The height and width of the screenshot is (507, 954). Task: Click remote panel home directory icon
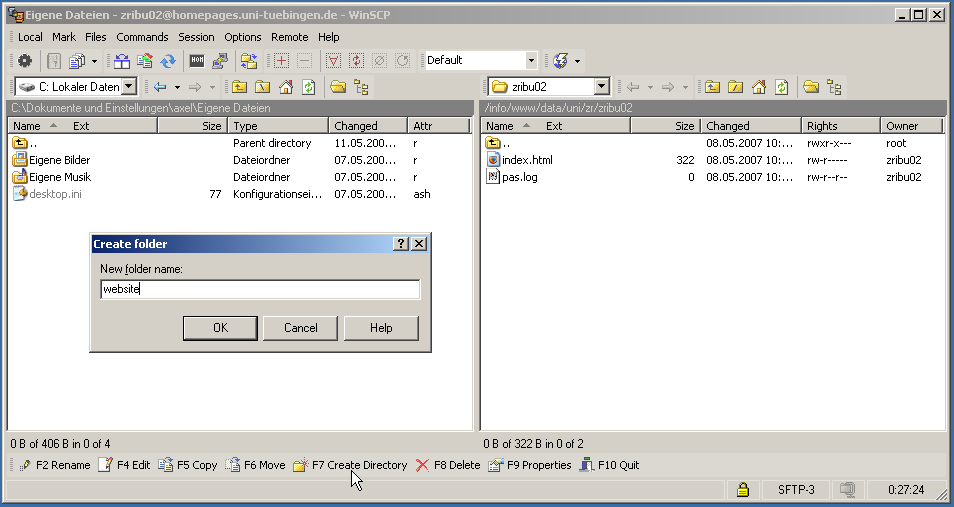pyautogui.click(x=758, y=87)
